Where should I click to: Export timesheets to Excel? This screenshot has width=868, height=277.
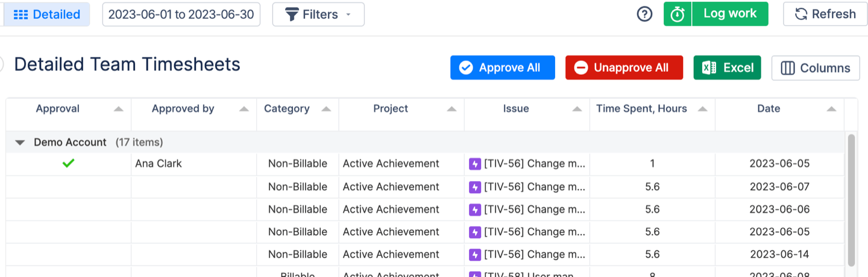tap(727, 68)
